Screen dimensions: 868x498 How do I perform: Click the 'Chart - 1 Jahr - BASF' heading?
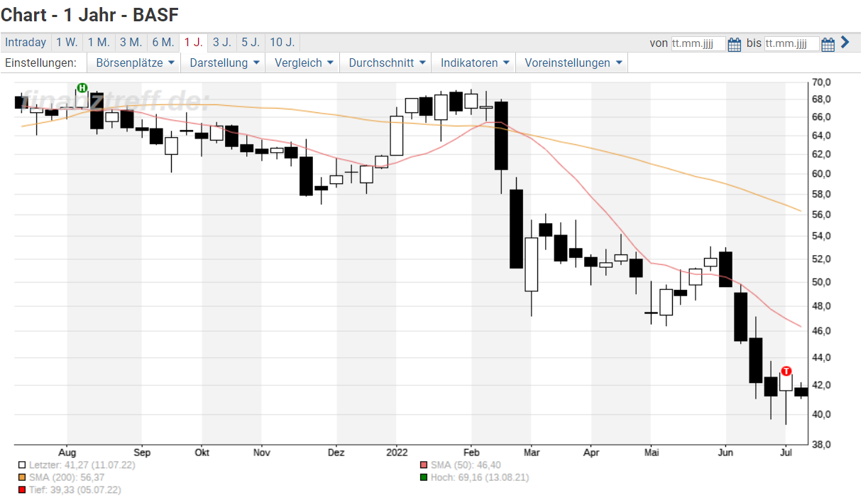[90, 14]
